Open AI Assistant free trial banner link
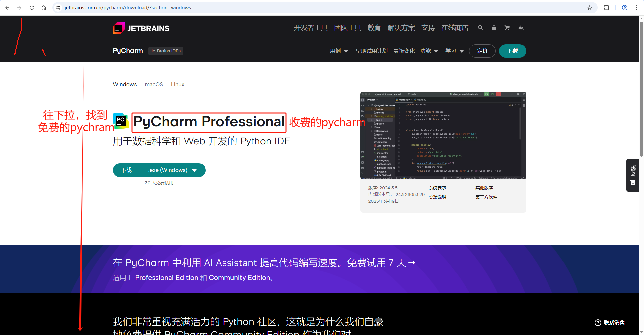644x335 pixels. (x=264, y=263)
